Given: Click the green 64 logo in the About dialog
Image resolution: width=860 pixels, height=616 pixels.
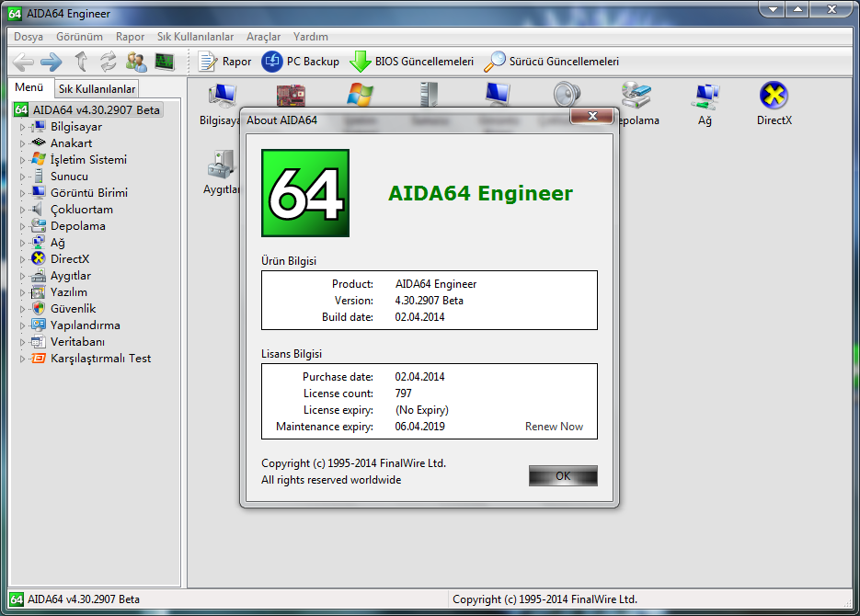Looking at the screenshot, I should coord(305,193).
